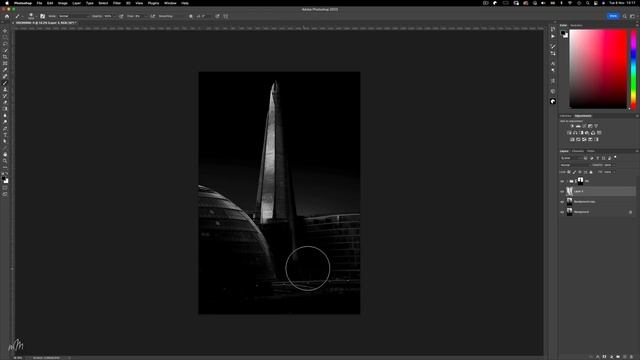This screenshot has width=640, height=360.
Task: Open the Photoshop app menu
Action: pos(22,3)
